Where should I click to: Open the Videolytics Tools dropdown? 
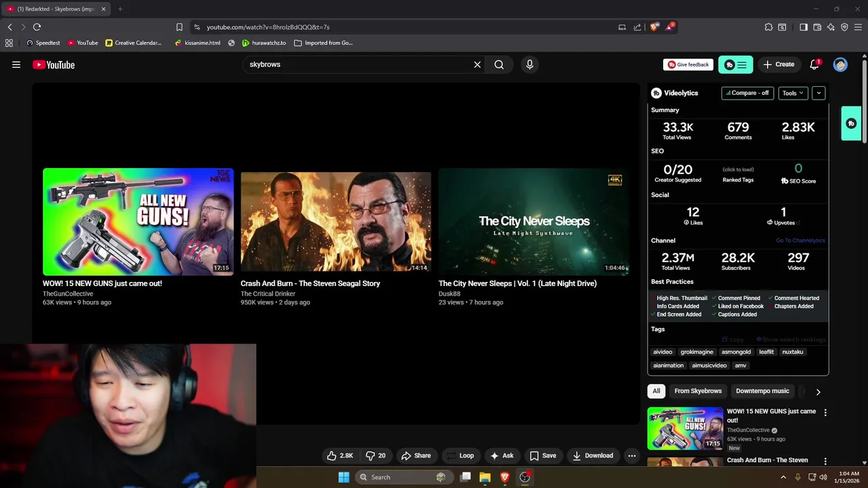coord(793,93)
